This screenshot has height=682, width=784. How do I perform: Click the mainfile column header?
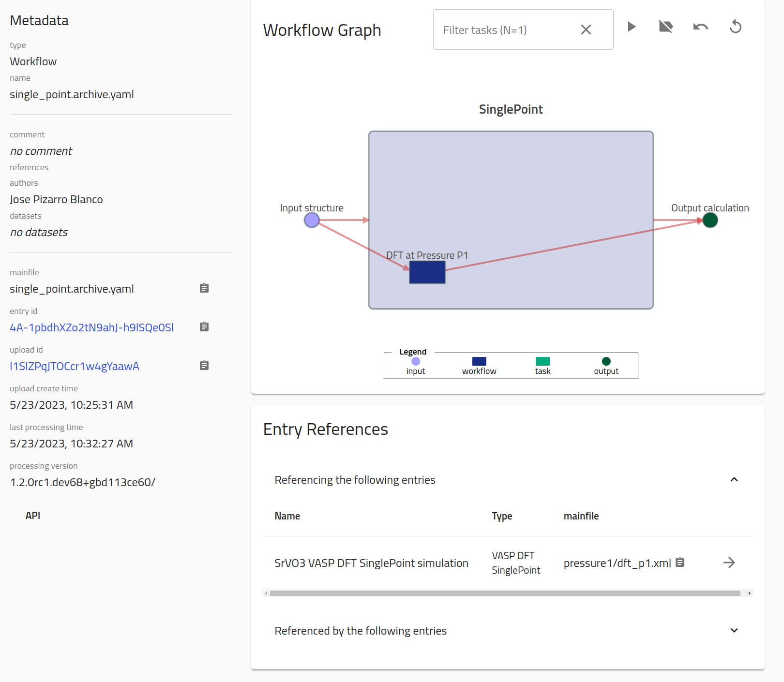(581, 516)
